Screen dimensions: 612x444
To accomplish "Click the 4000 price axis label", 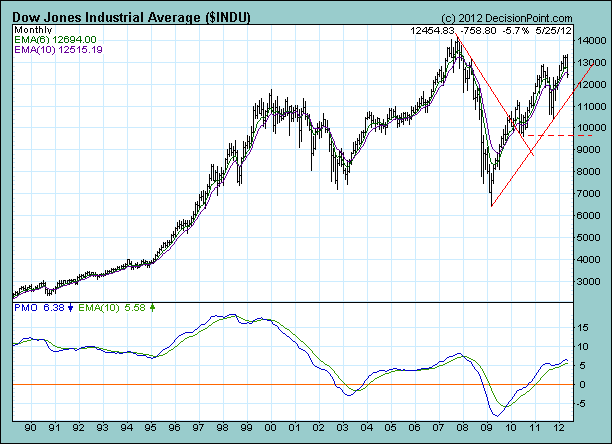I will click(588, 259).
